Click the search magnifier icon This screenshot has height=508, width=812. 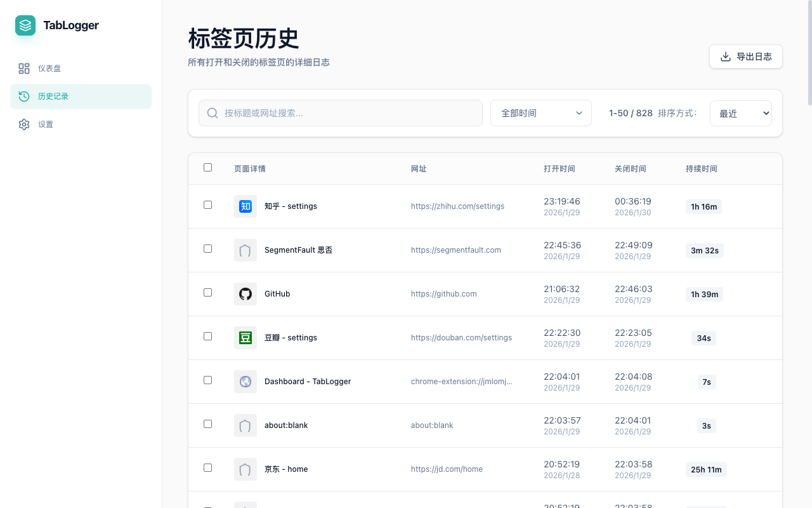(212, 112)
